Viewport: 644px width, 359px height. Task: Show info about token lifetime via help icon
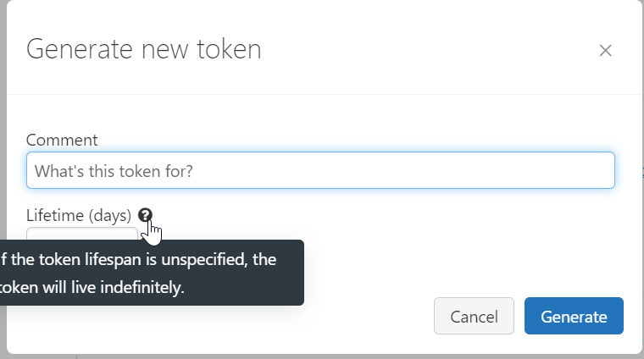coord(145,215)
